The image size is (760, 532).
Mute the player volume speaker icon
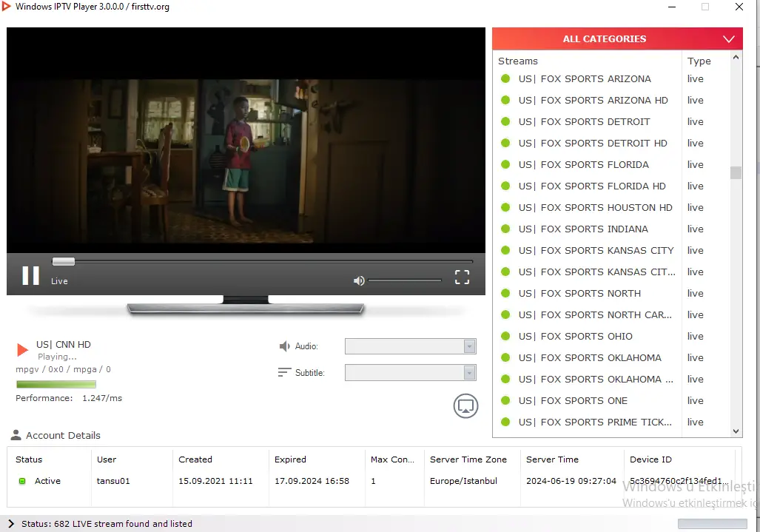tap(359, 281)
